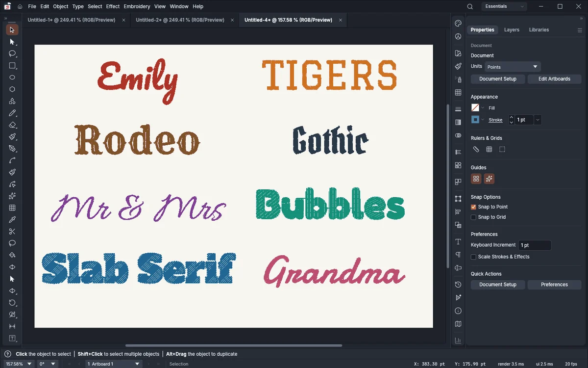Toggle the grid icon under Rulers & Grids
This screenshot has height=368, width=588.
(489, 149)
